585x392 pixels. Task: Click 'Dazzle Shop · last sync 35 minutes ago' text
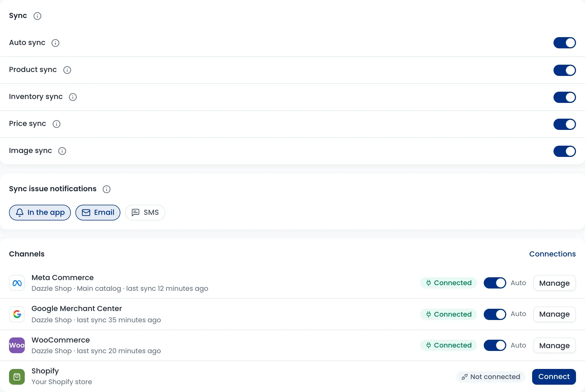(96, 320)
